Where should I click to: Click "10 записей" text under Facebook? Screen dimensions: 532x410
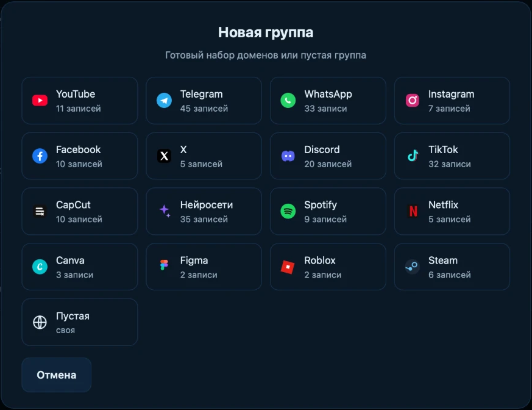[79, 164]
